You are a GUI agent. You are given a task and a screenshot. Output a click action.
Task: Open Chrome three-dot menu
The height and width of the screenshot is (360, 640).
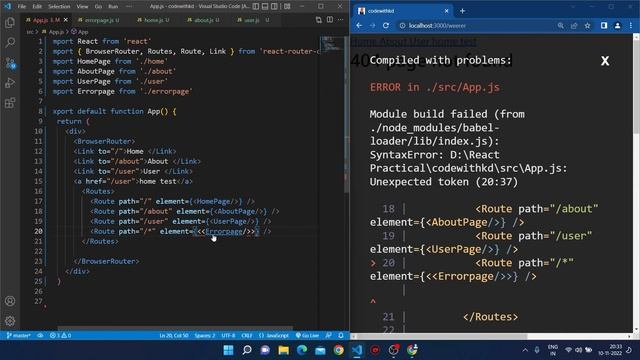[x=631, y=25]
